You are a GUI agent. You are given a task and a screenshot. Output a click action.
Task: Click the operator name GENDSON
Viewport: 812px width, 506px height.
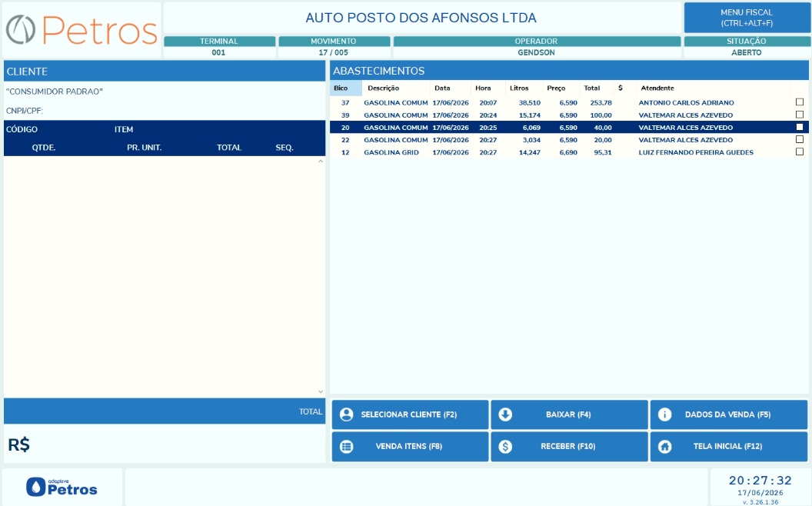(x=536, y=52)
